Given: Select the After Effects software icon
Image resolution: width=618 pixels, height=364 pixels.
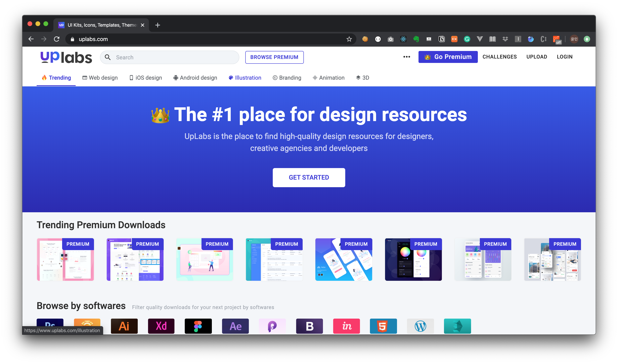Looking at the screenshot, I should (x=235, y=326).
